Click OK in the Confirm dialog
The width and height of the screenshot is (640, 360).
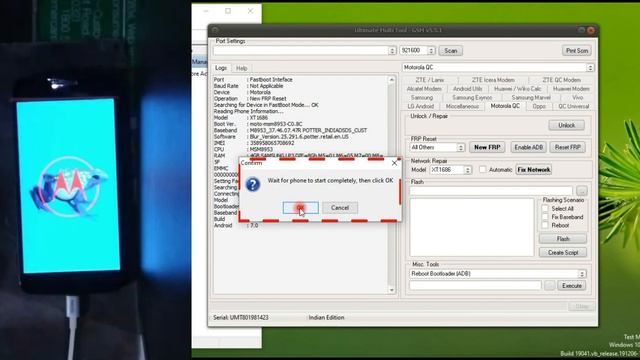click(x=300, y=208)
